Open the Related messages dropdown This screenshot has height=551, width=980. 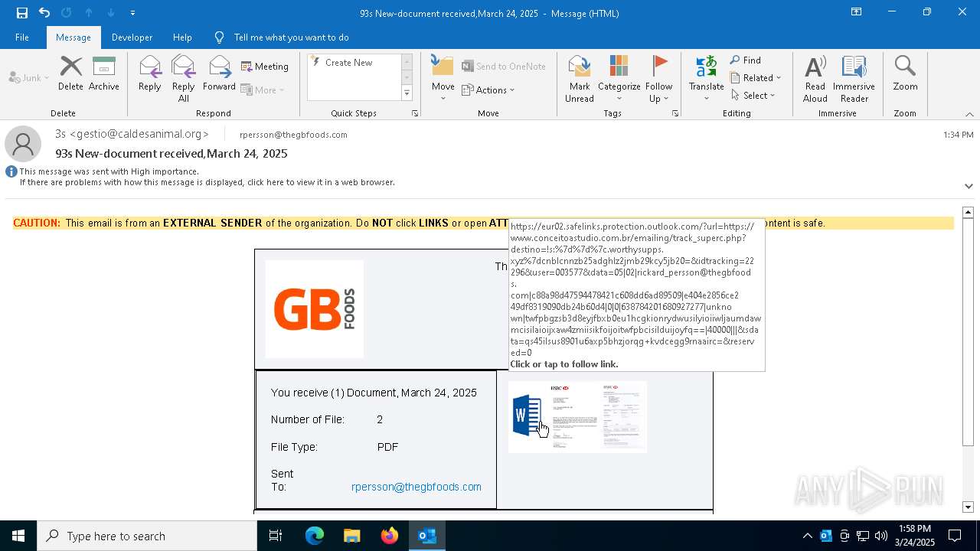tap(756, 78)
